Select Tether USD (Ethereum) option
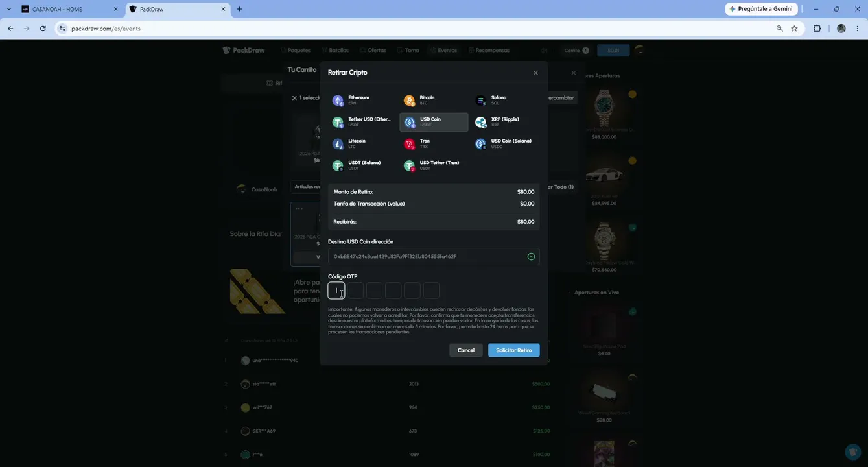Image resolution: width=868 pixels, height=467 pixels. coord(362,122)
